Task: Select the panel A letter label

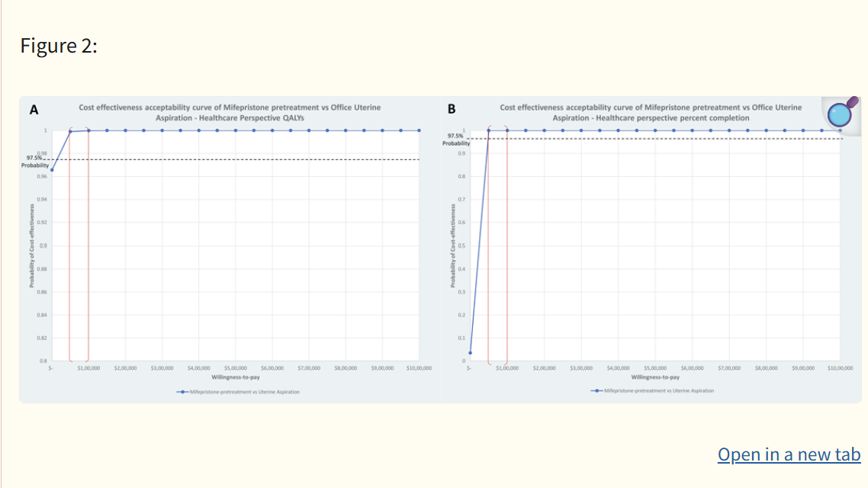Action: point(34,110)
